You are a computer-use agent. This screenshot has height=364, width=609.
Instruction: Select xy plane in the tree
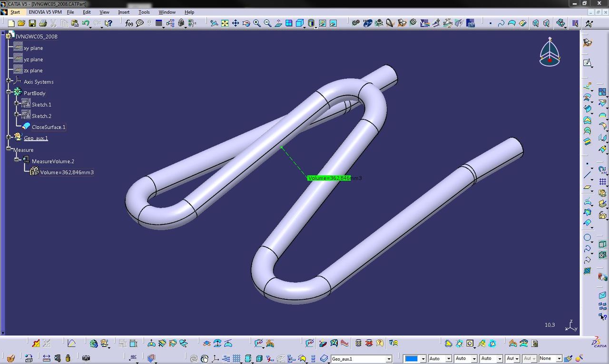[x=33, y=48]
